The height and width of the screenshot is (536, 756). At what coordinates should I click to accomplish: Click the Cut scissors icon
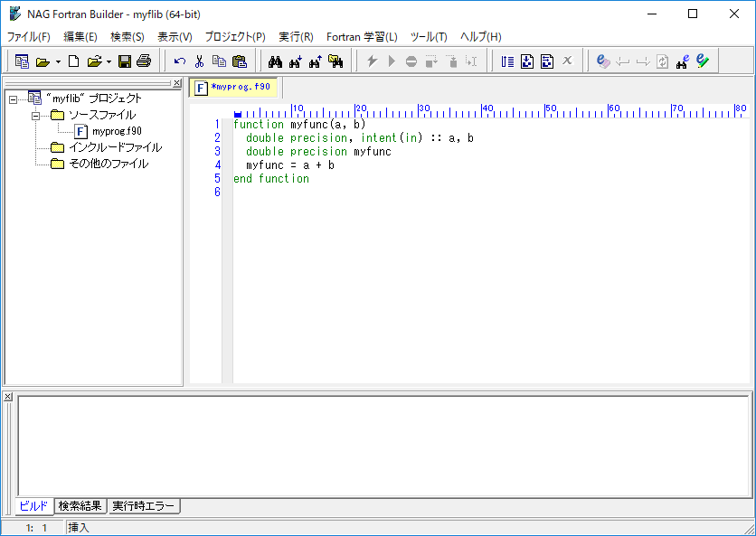pyautogui.click(x=199, y=61)
